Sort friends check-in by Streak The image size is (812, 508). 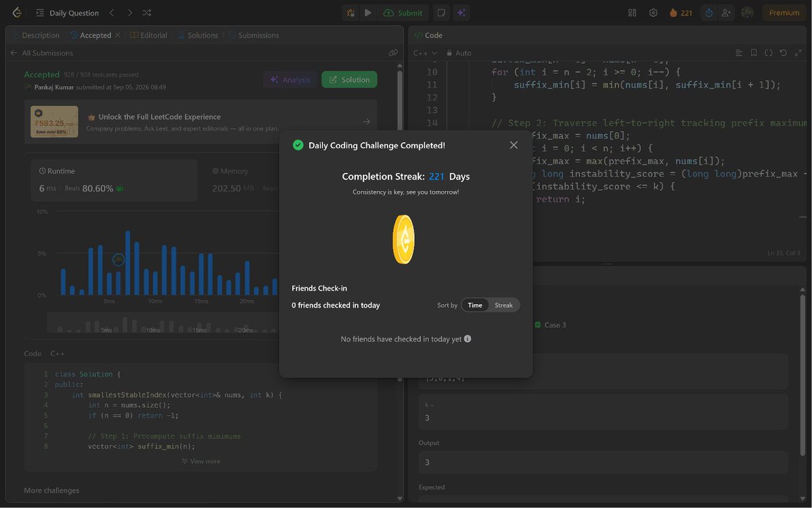click(x=503, y=305)
